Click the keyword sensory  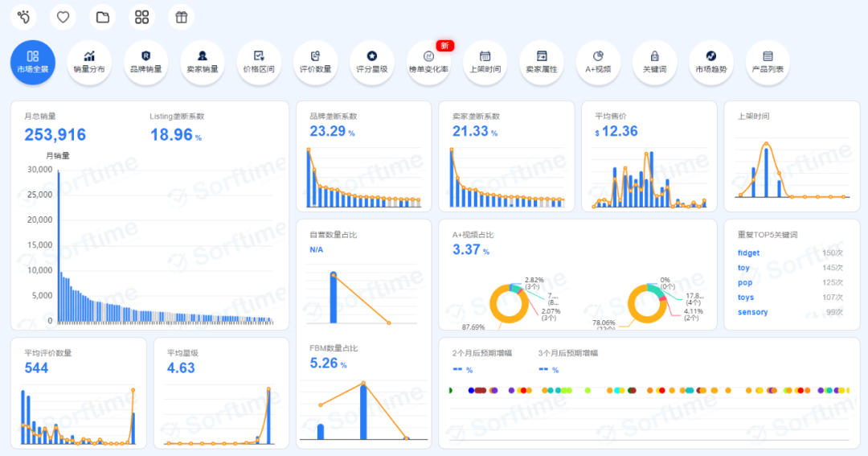point(752,312)
